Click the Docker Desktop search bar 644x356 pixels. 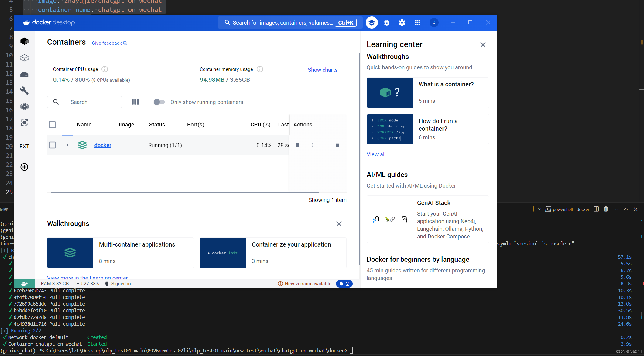(290, 23)
